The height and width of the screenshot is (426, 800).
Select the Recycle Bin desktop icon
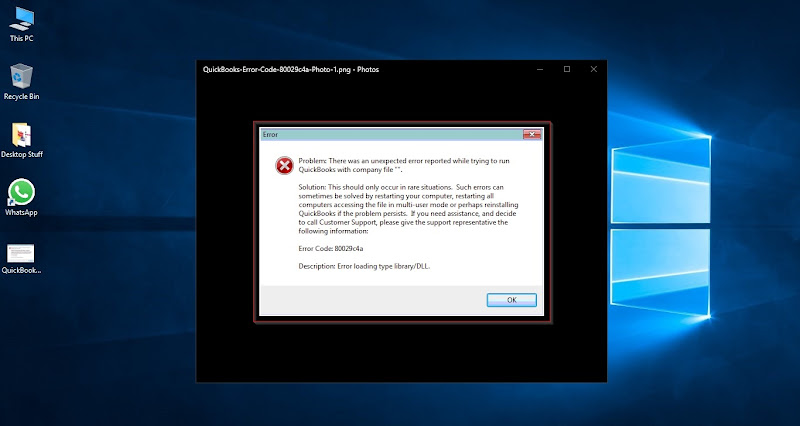click(x=21, y=82)
